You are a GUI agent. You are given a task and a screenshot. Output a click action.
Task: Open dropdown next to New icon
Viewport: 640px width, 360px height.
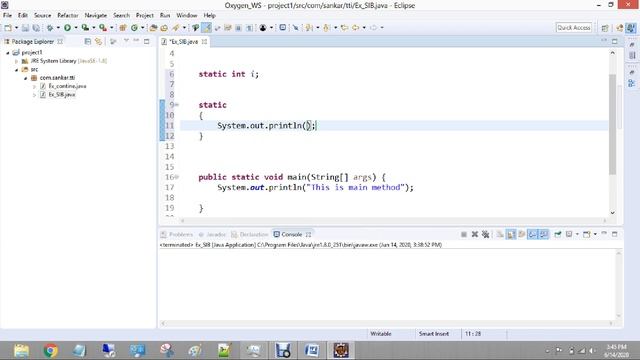click(x=16, y=28)
